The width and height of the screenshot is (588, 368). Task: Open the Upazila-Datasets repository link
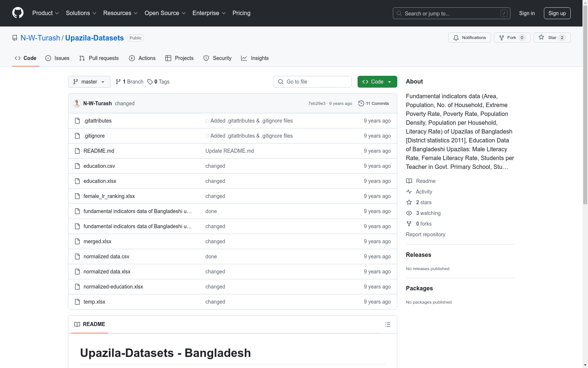coord(94,38)
